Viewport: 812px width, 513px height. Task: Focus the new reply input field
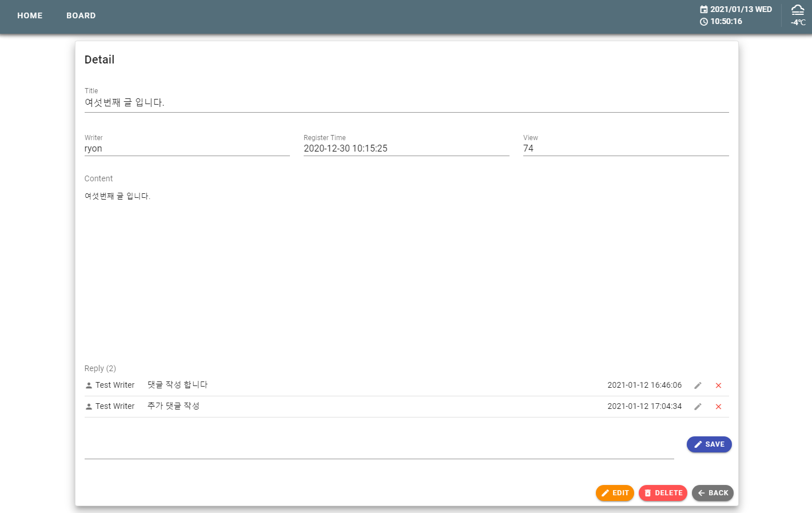(379, 448)
